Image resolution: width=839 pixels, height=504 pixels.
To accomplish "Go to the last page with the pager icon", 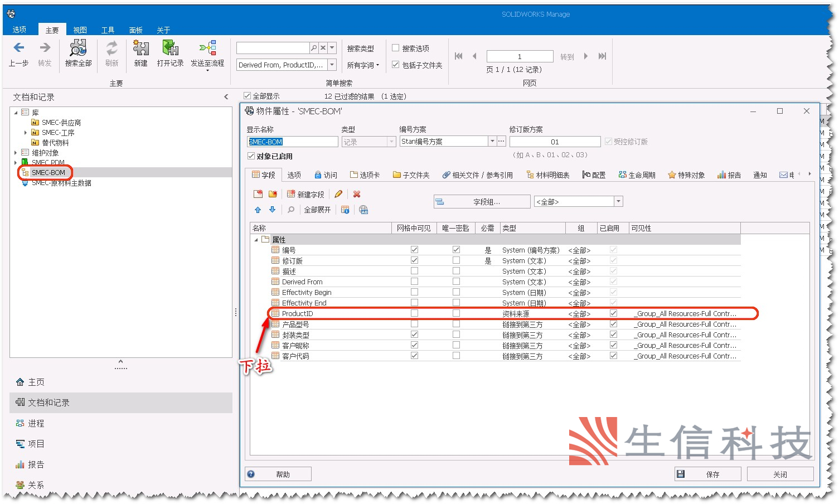I will click(x=602, y=56).
